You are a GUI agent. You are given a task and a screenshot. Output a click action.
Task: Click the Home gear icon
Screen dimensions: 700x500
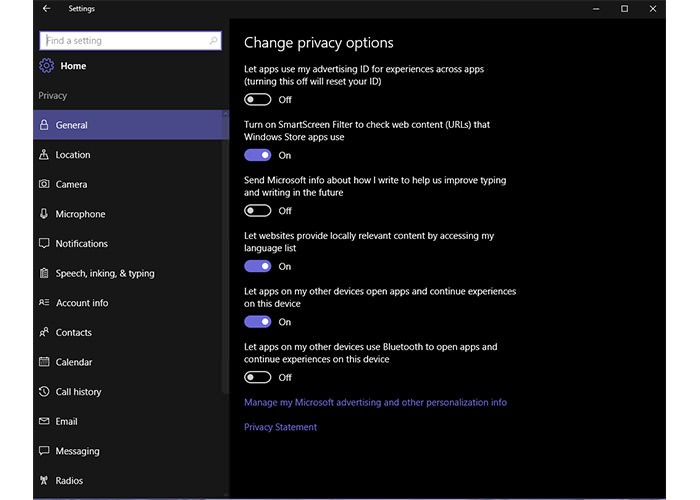coord(46,66)
